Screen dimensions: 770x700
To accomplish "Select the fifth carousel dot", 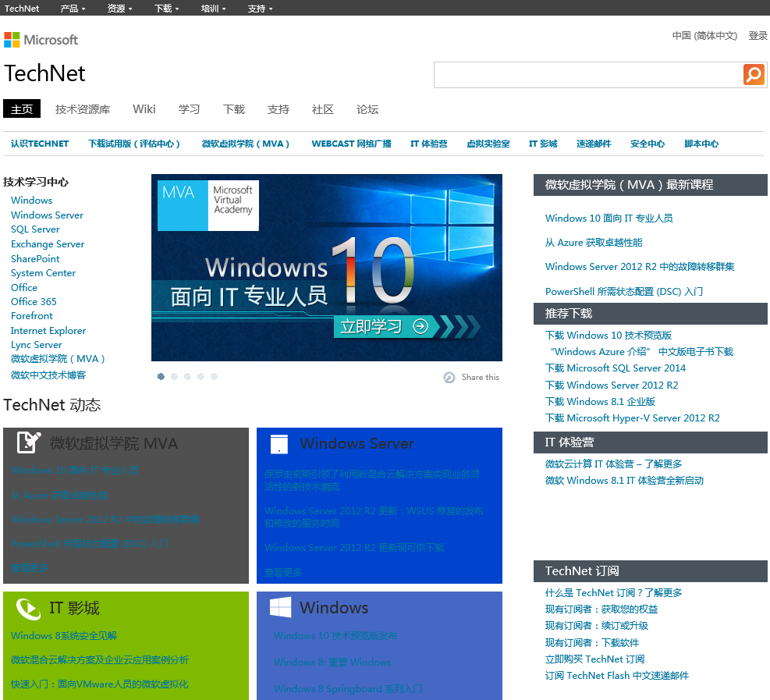I will (x=214, y=376).
